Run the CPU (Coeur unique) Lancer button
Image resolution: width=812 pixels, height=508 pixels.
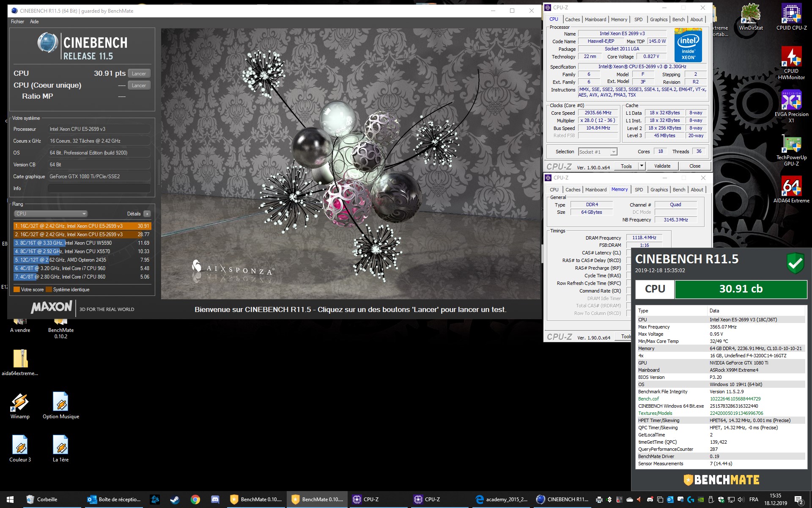(x=139, y=86)
